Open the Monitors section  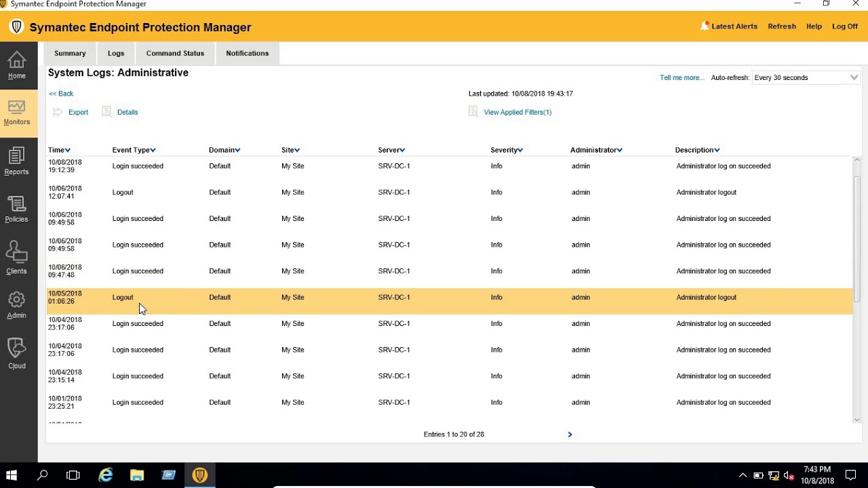17,113
